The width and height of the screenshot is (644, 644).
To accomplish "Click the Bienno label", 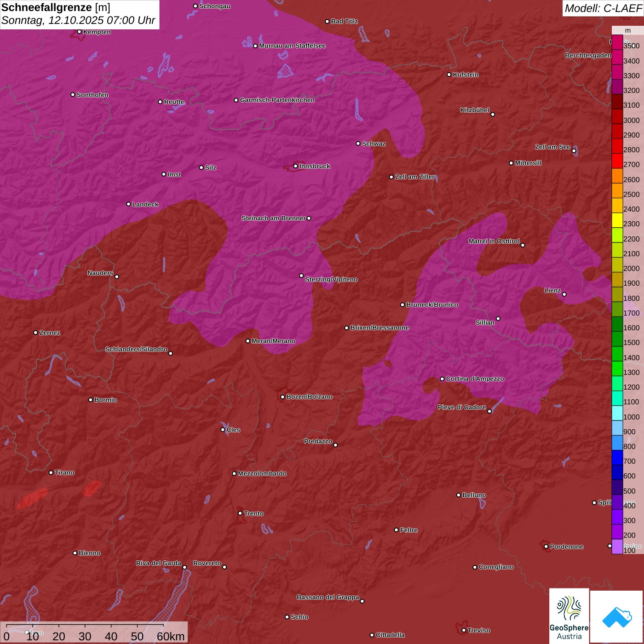I will point(90,553).
